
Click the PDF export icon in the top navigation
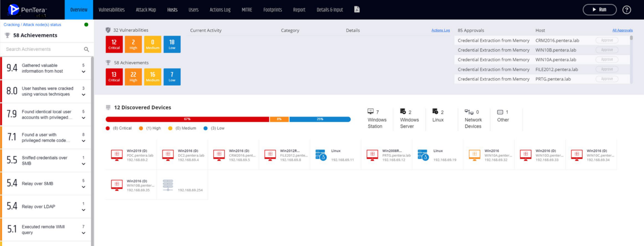[357, 10]
